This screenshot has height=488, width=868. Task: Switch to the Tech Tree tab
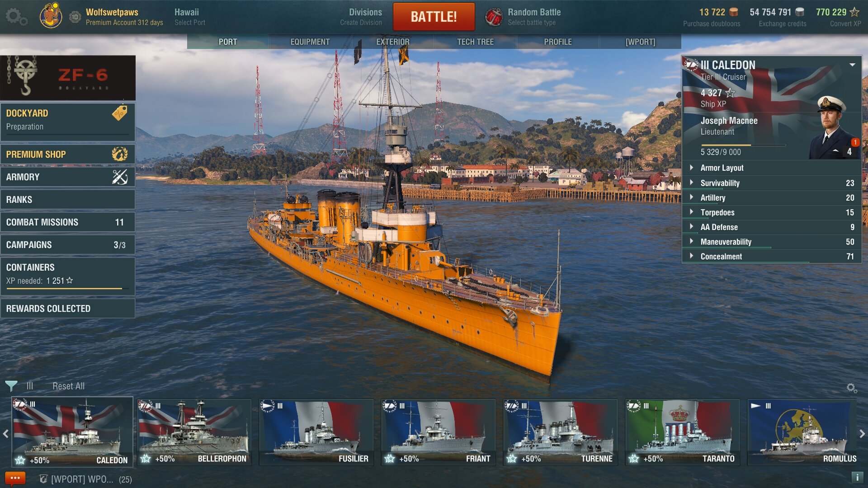click(x=475, y=42)
